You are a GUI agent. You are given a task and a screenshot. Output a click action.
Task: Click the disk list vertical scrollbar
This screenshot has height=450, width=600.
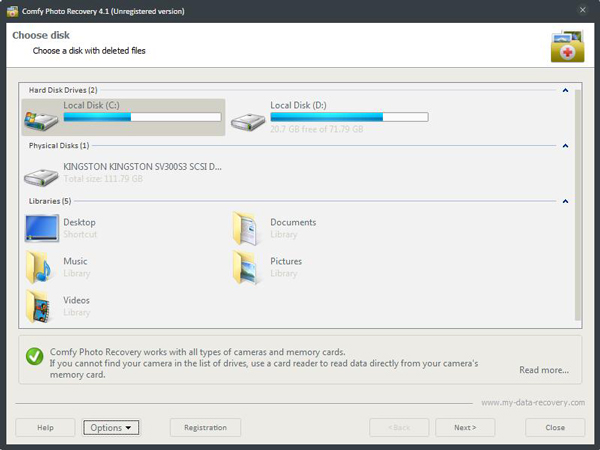[578, 205]
